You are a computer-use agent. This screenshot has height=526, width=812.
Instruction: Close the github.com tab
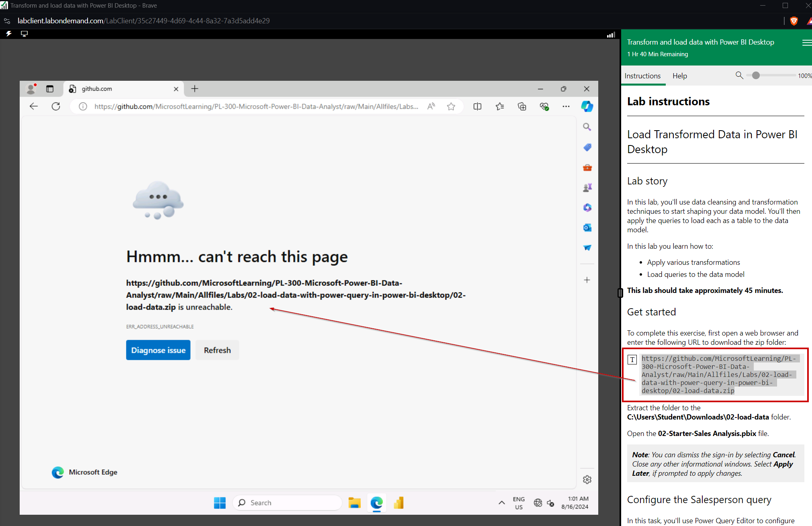pyautogui.click(x=176, y=89)
